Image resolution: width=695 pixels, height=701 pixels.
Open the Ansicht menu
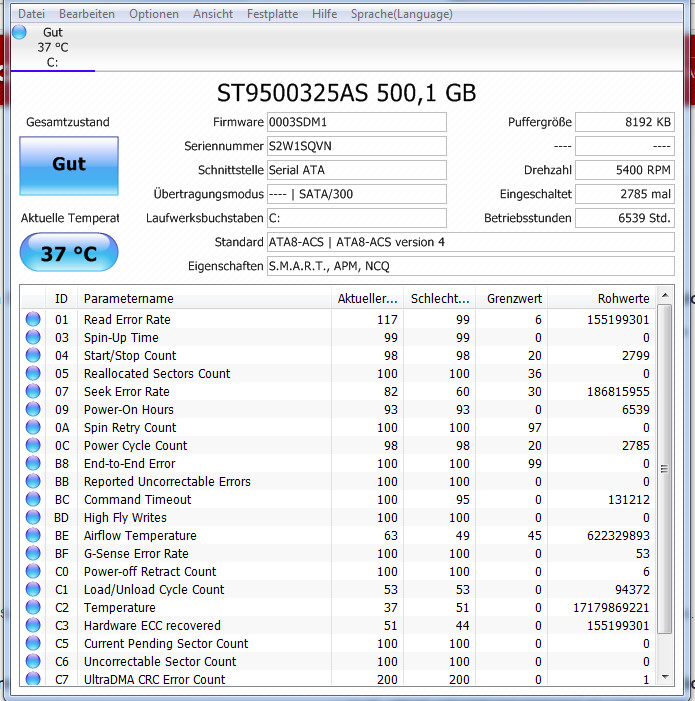coord(213,14)
